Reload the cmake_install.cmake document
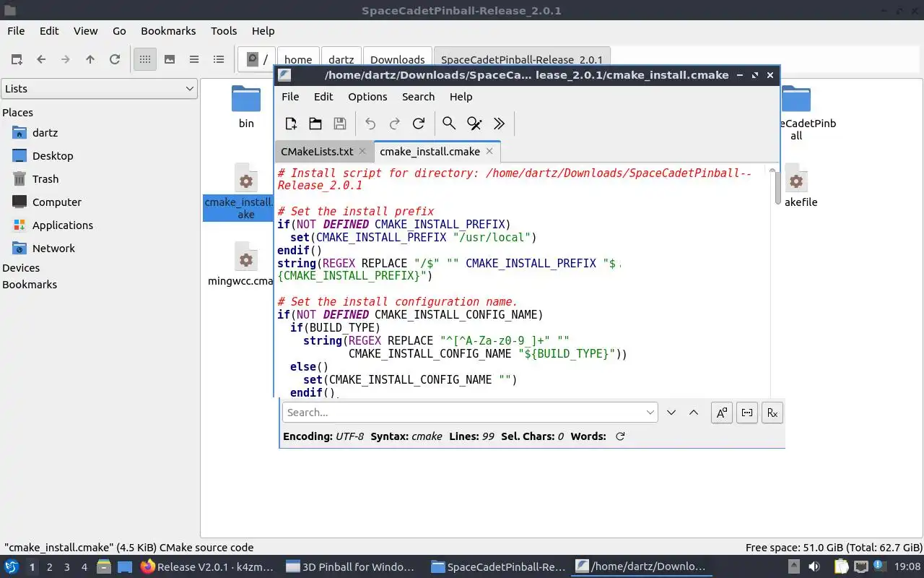This screenshot has height=578, width=924. click(x=419, y=124)
